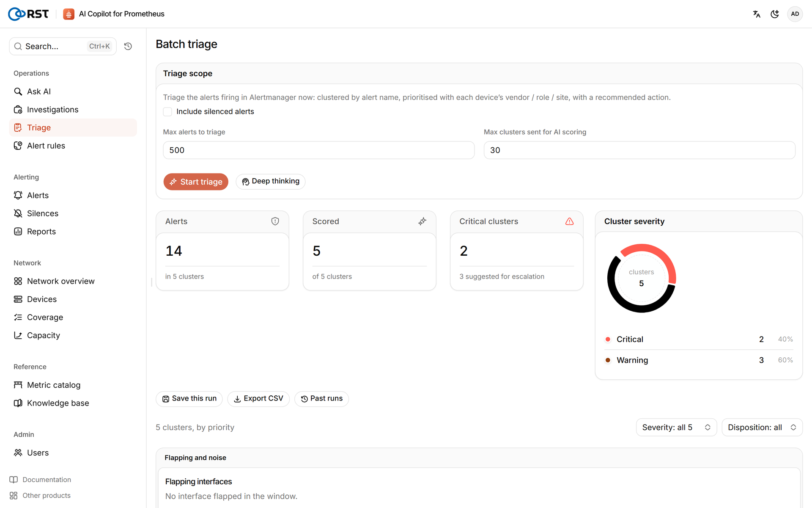Click the Triage clipboard icon
Screen dimensions: 812x508
(x=18, y=127)
